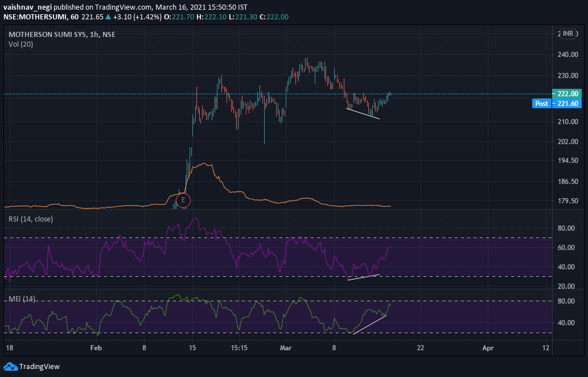Click the 179.50 price axis label
588x377 pixels.
[x=568, y=200]
